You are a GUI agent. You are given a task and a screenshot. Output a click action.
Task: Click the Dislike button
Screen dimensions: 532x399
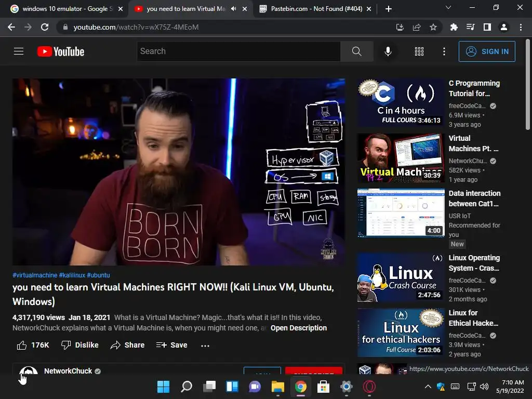tap(79, 345)
